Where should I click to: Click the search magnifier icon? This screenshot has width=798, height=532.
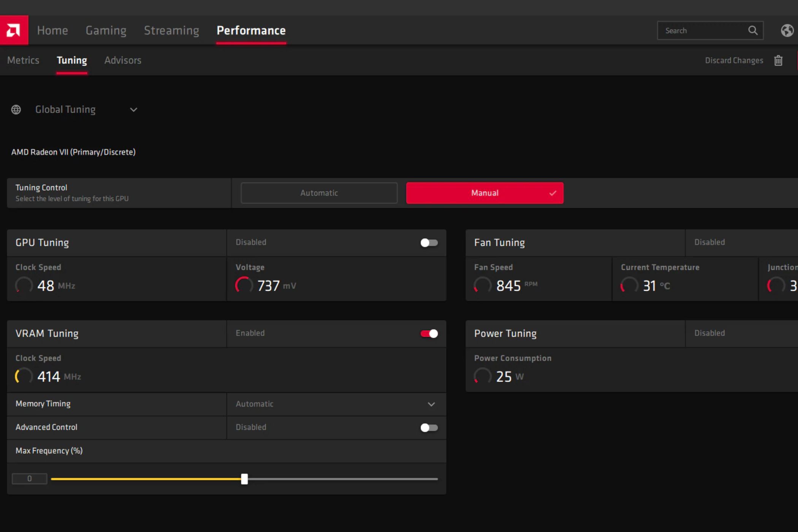(x=753, y=30)
